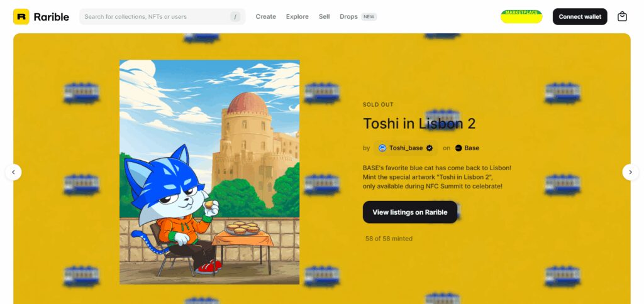Open Drops with NEW badge
Screen dimensions: 644x304
point(358,17)
